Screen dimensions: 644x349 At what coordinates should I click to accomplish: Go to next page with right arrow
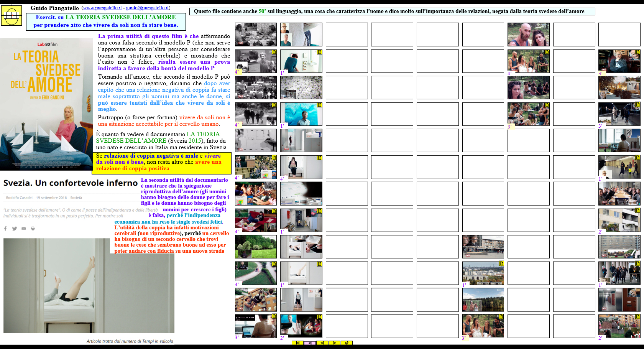coord(334,343)
